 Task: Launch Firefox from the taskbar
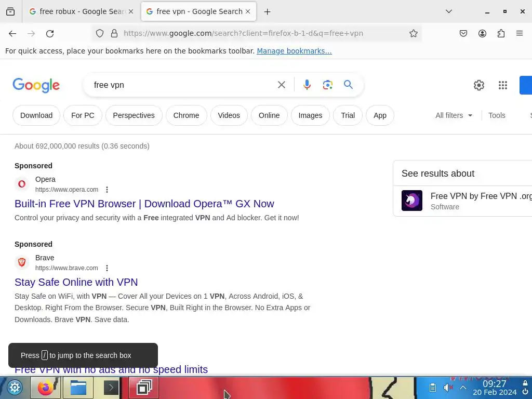click(x=46, y=388)
